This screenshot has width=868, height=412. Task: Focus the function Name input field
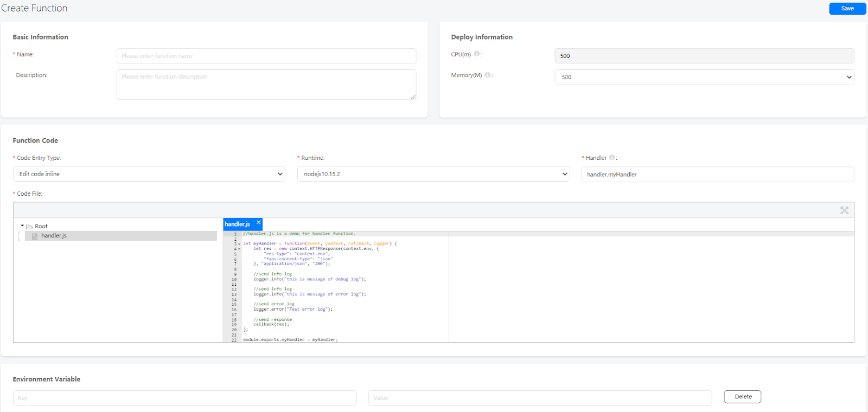point(266,56)
